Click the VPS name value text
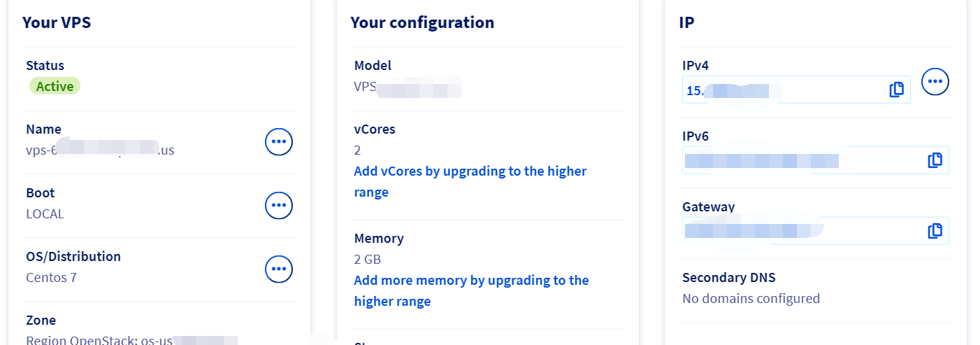Viewport: 980px width, 345px height. [100, 150]
